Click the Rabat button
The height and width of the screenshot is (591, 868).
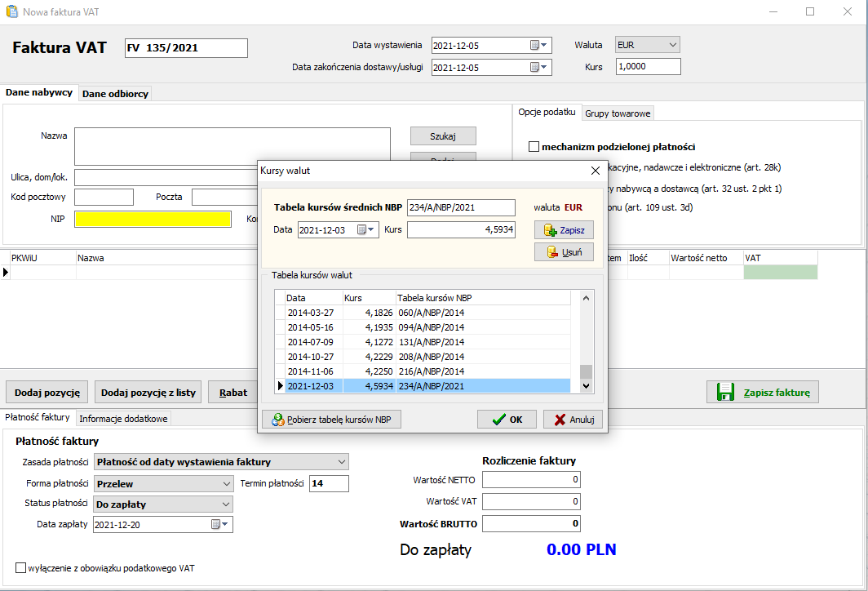[233, 392]
